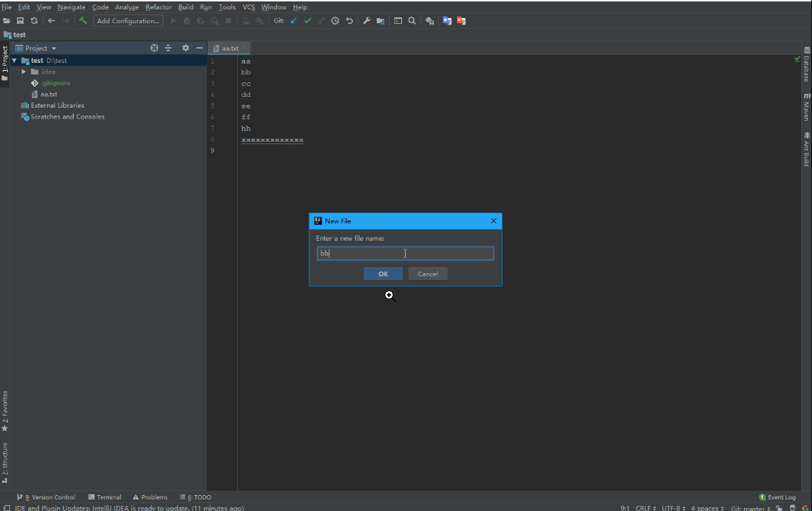Click Cancel in New File dialog
The image size is (812, 511).
pyautogui.click(x=428, y=274)
